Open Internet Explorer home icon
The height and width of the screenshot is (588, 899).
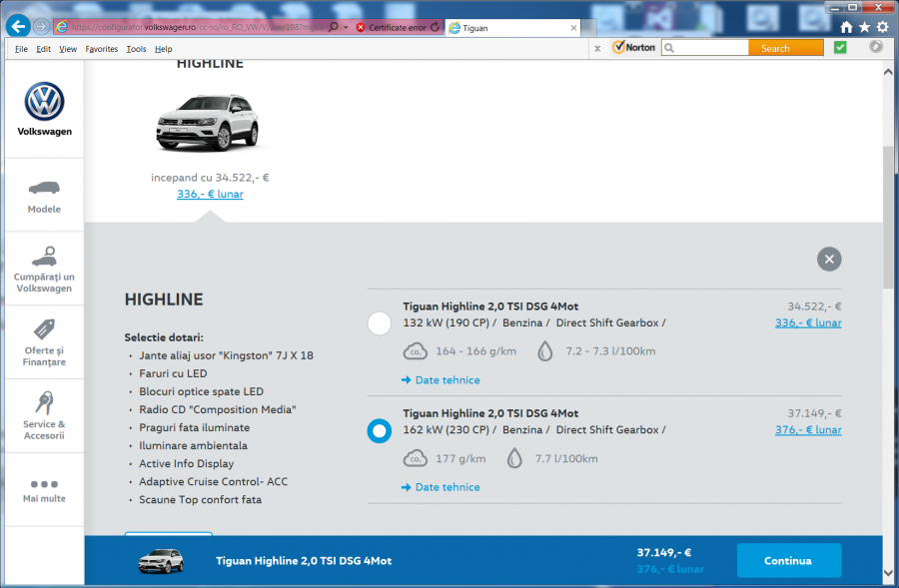tap(846, 27)
